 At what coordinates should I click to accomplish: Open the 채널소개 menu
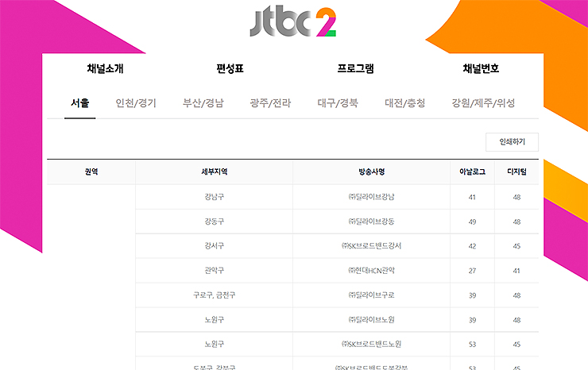(105, 68)
